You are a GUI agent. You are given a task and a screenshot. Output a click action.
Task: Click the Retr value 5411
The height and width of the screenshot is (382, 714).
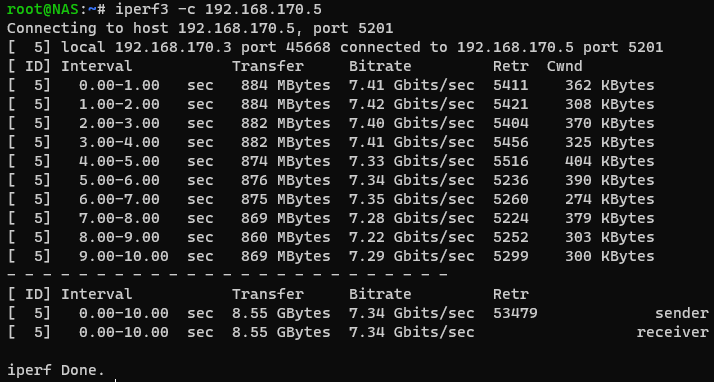point(511,85)
